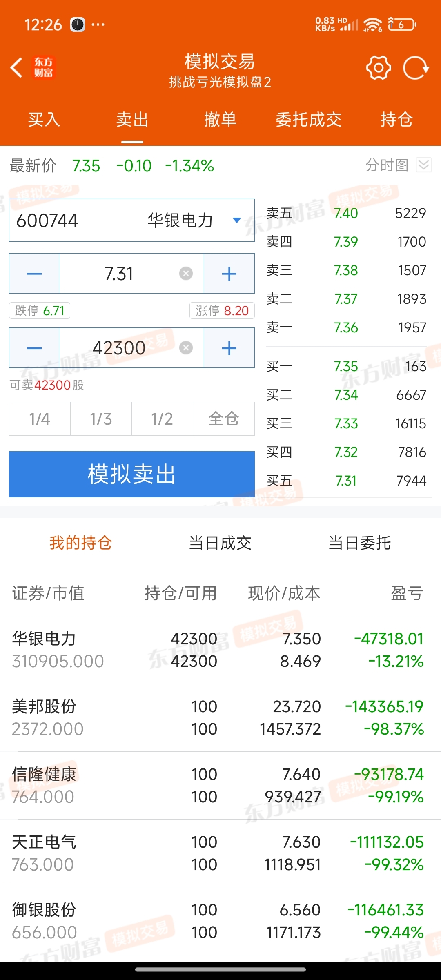
Task: Expand the 分时图 chart arrow
Action: (424, 165)
